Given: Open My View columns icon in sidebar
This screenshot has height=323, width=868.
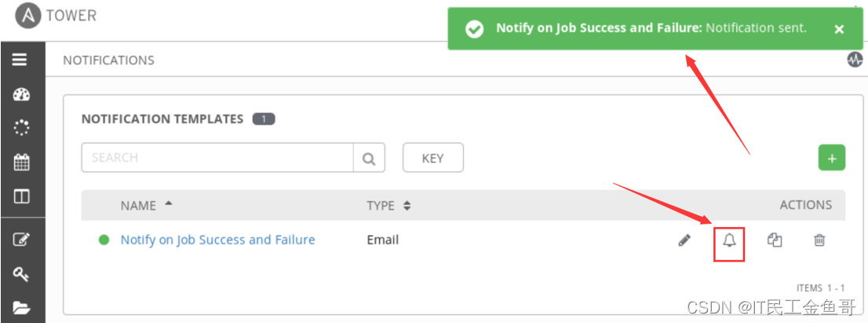Looking at the screenshot, I should 21,196.
